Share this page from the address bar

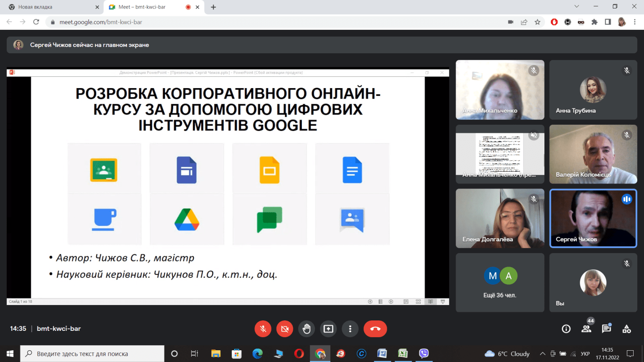click(x=524, y=22)
